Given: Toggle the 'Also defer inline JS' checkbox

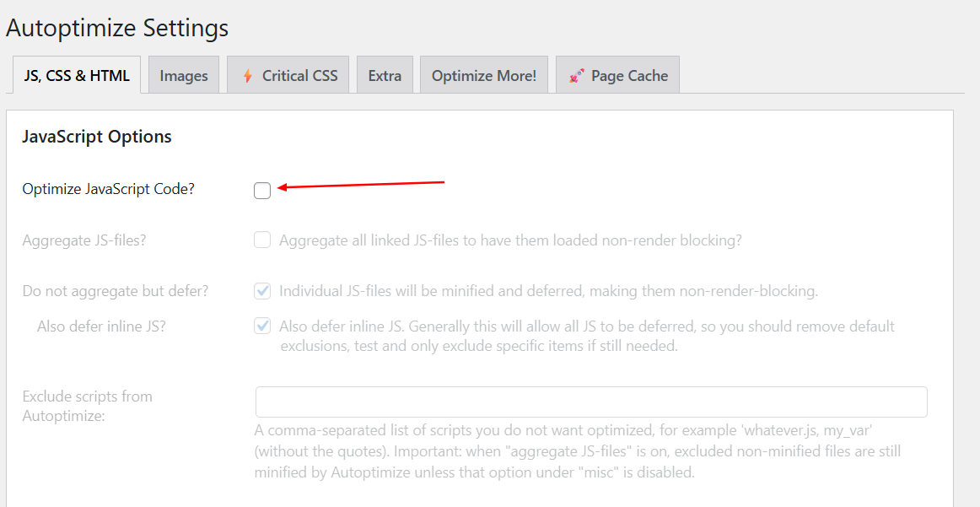Looking at the screenshot, I should coord(262,326).
